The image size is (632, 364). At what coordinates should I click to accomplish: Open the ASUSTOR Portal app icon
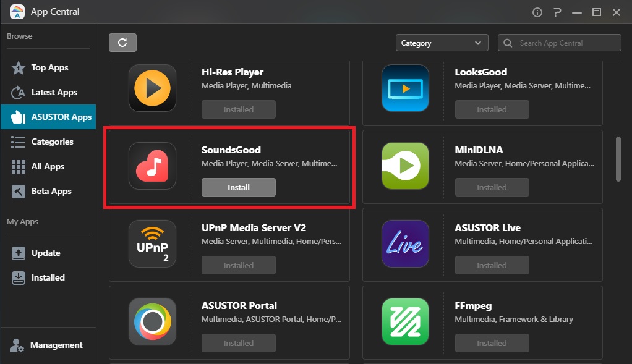(x=152, y=321)
